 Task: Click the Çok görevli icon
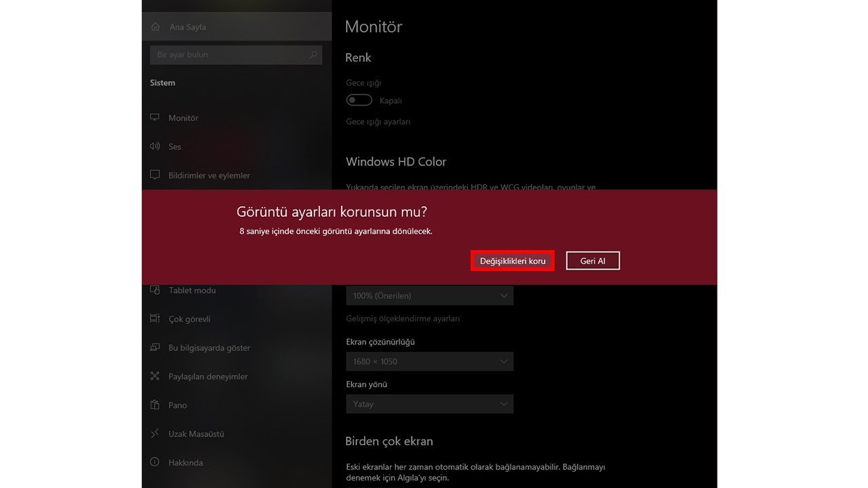(155, 319)
